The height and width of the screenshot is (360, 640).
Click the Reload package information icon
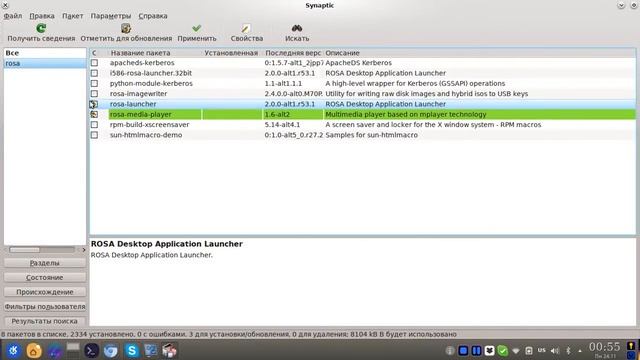[x=41, y=28]
